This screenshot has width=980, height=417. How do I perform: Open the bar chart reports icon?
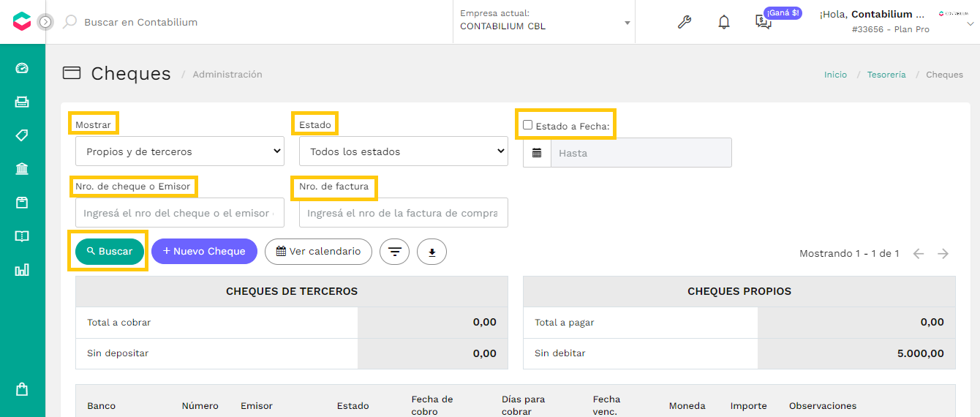point(22,270)
